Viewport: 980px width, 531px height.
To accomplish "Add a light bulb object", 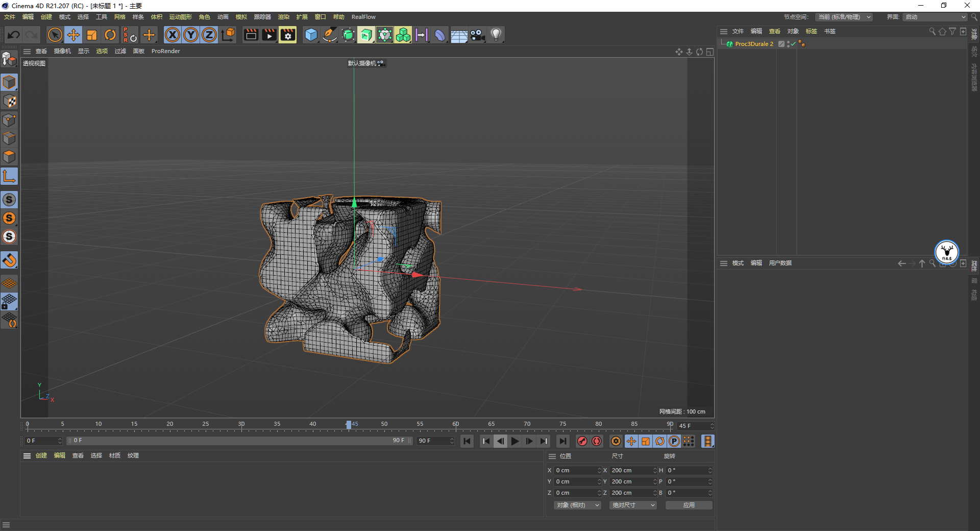I will (x=496, y=35).
